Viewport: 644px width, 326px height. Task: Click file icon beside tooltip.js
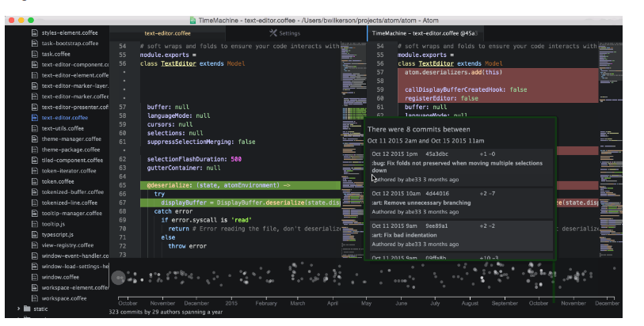35,224
